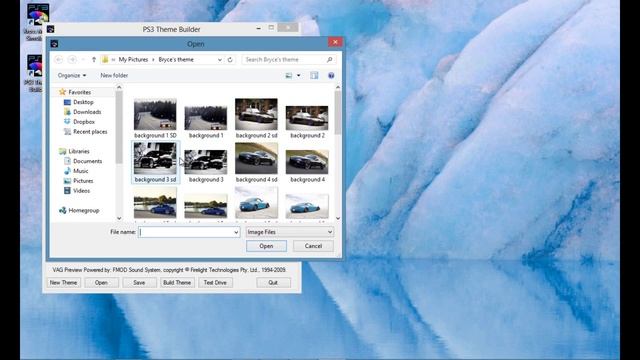Click Build Theme button

tap(177, 283)
